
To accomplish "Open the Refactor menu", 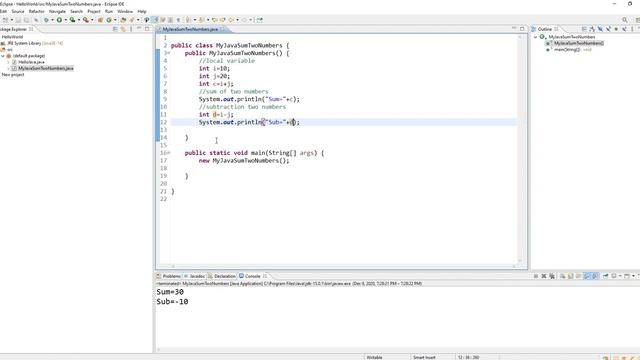I will point(36,11).
